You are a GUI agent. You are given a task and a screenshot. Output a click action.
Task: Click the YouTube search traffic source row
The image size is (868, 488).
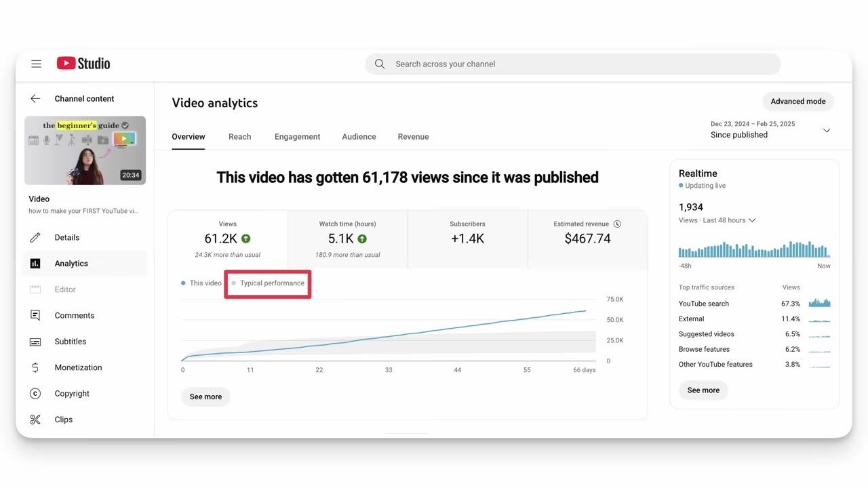(x=754, y=304)
